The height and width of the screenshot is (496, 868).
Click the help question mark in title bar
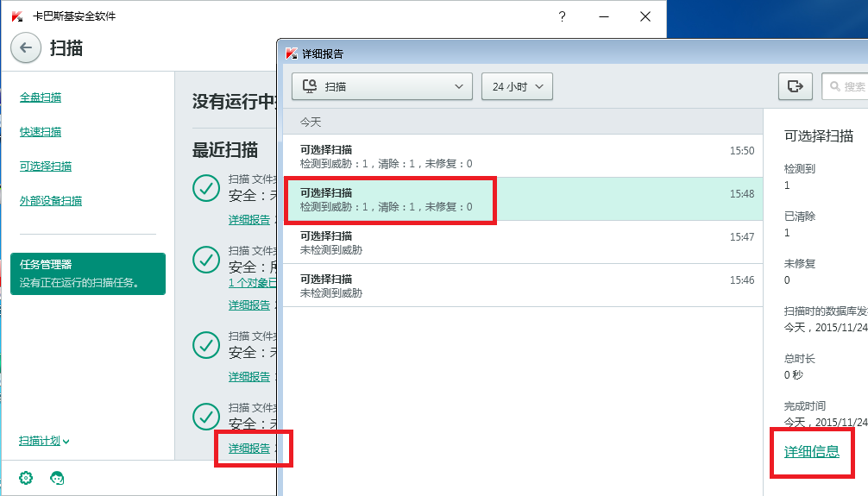[562, 16]
